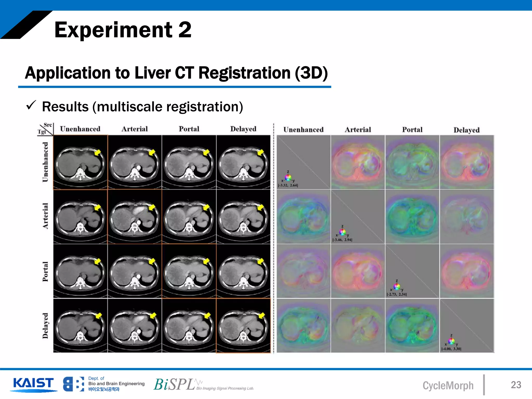Click the xyz color axis icon in Unenhanced deformation cell
Viewport: 532px width, 399px height.
coord(288,178)
